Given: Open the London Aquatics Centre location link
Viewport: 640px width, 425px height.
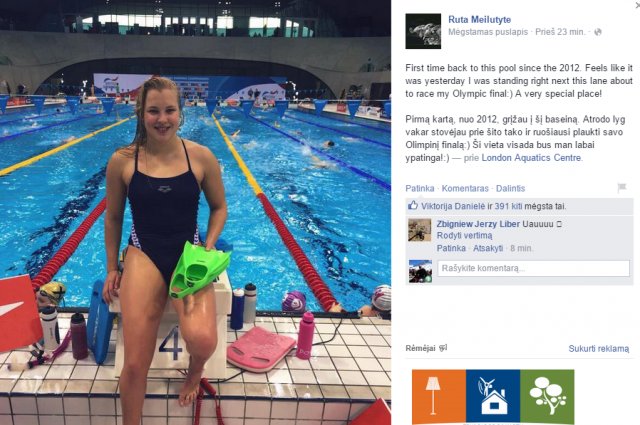Looking at the screenshot, I should click(531, 158).
